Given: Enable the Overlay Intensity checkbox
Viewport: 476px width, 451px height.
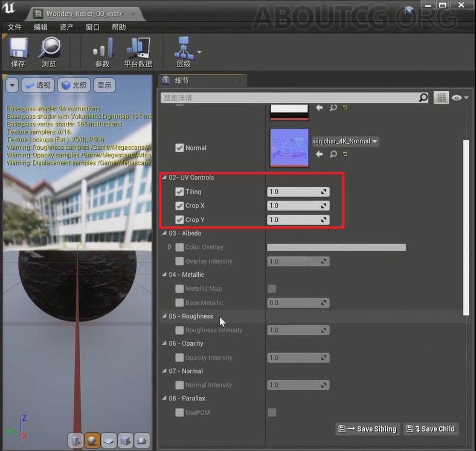Looking at the screenshot, I should click(179, 261).
